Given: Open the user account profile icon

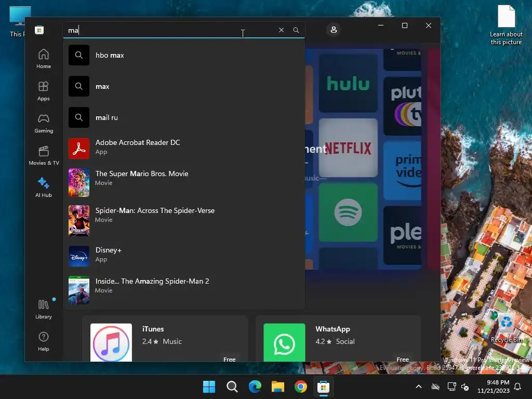Looking at the screenshot, I should tap(334, 30).
